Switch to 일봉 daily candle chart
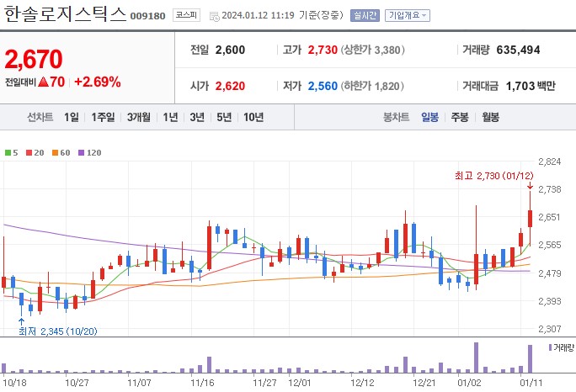The height and width of the screenshot is (392, 576). click(429, 117)
